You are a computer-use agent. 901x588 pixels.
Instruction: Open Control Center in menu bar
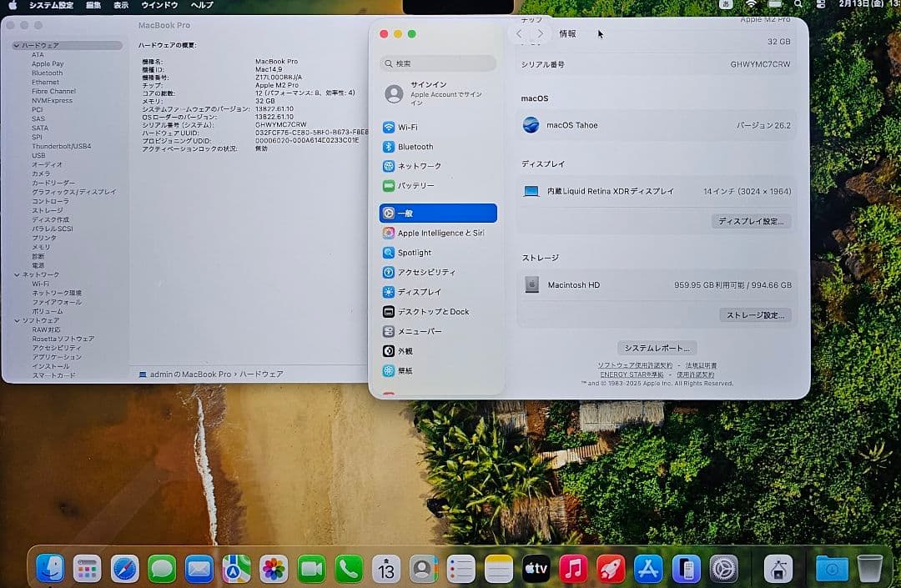click(x=821, y=5)
